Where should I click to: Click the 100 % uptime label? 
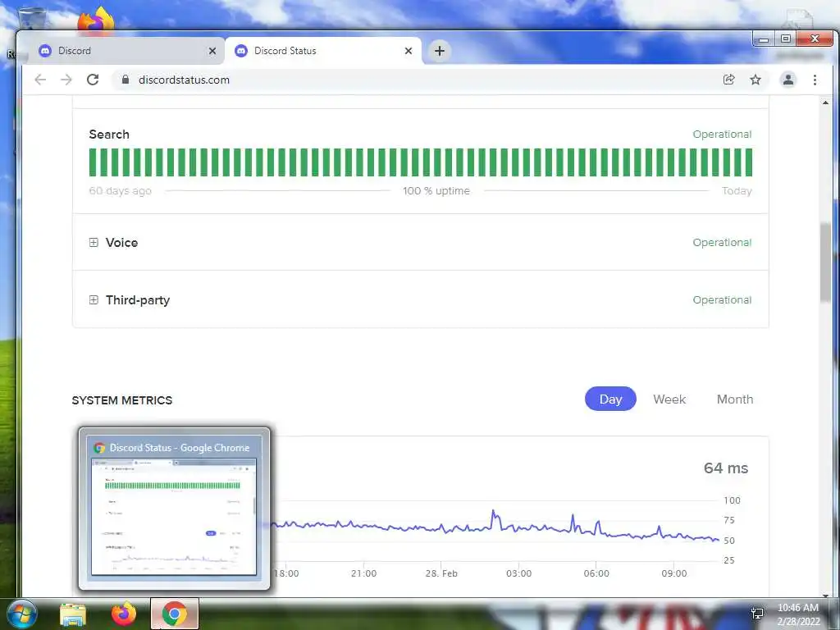[x=436, y=190]
